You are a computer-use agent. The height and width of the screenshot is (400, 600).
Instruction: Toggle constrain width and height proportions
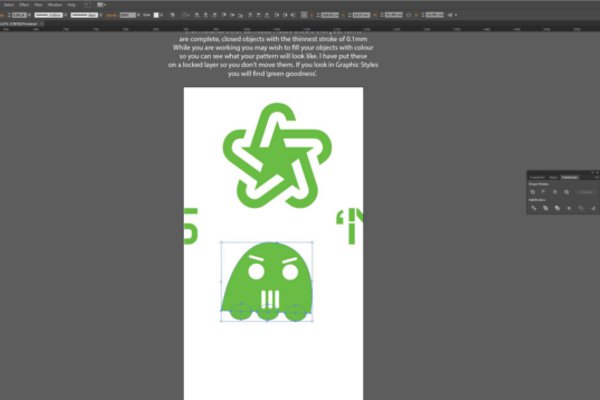pyautogui.click(x=409, y=15)
